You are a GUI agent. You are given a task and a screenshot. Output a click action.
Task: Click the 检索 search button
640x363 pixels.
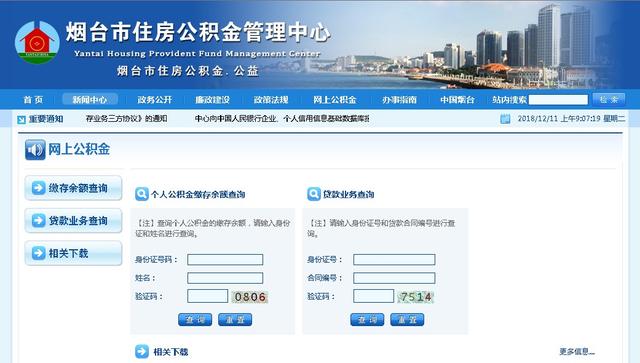(609, 100)
